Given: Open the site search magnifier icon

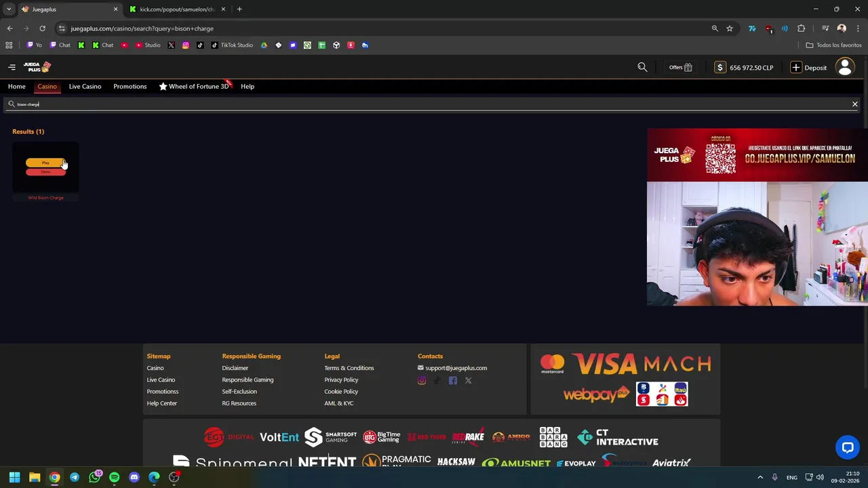Looking at the screenshot, I should click(642, 67).
